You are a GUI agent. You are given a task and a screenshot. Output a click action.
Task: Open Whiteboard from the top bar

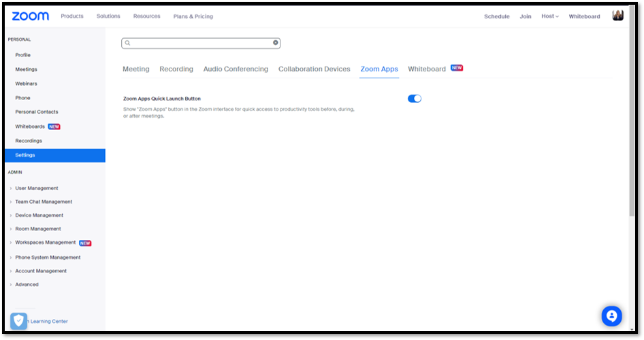584,16
